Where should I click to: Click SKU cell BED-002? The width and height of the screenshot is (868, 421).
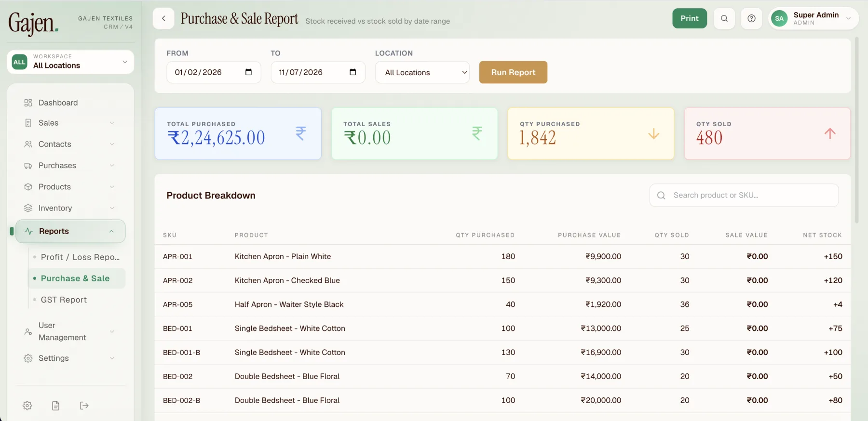[177, 377]
